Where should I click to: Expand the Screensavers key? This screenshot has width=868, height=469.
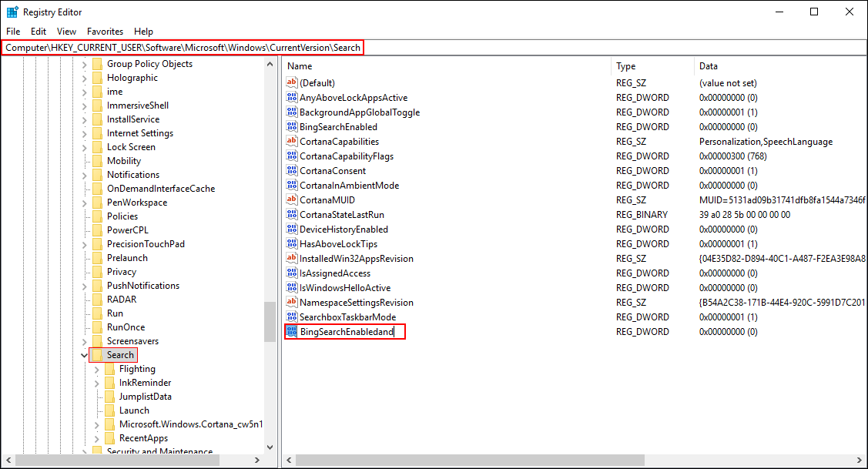[84, 342]
